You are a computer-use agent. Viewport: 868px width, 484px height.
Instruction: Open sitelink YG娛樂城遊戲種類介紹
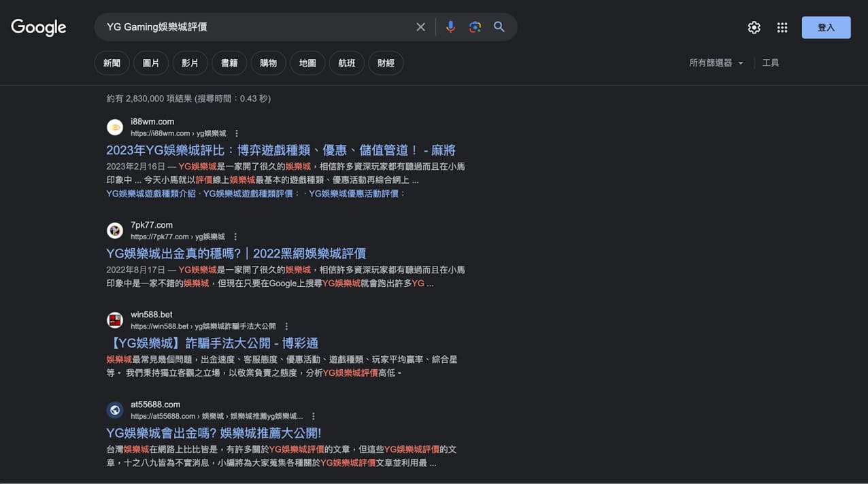click(x=151, y=194)
